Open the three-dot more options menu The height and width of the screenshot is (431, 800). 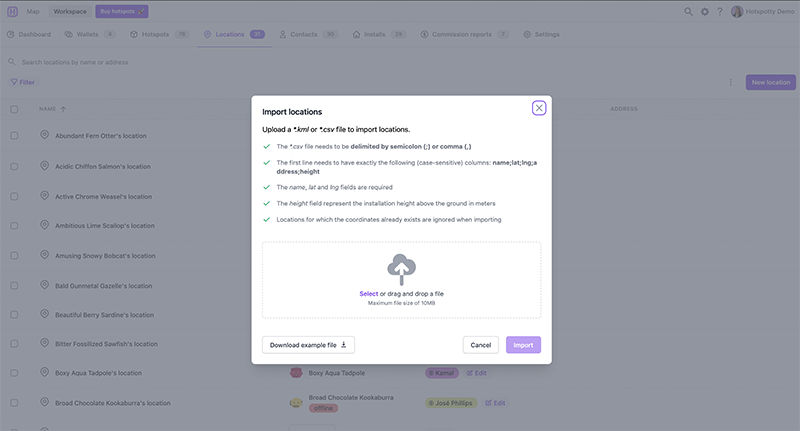(731, 82)
